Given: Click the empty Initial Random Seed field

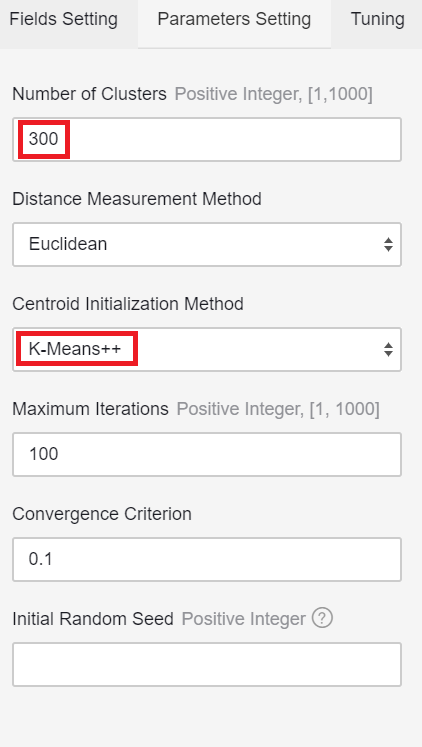Looking at the screenshot, I should (x=207, y=664).
